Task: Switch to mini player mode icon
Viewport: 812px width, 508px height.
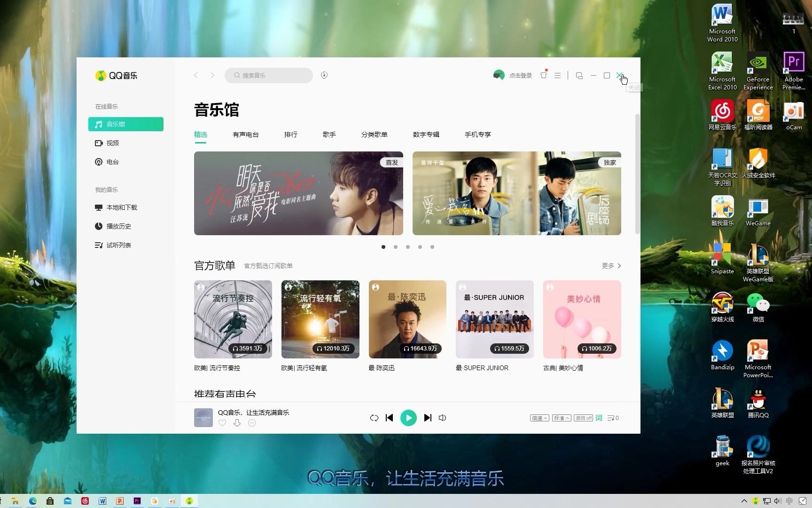Action: coord(579,75)
